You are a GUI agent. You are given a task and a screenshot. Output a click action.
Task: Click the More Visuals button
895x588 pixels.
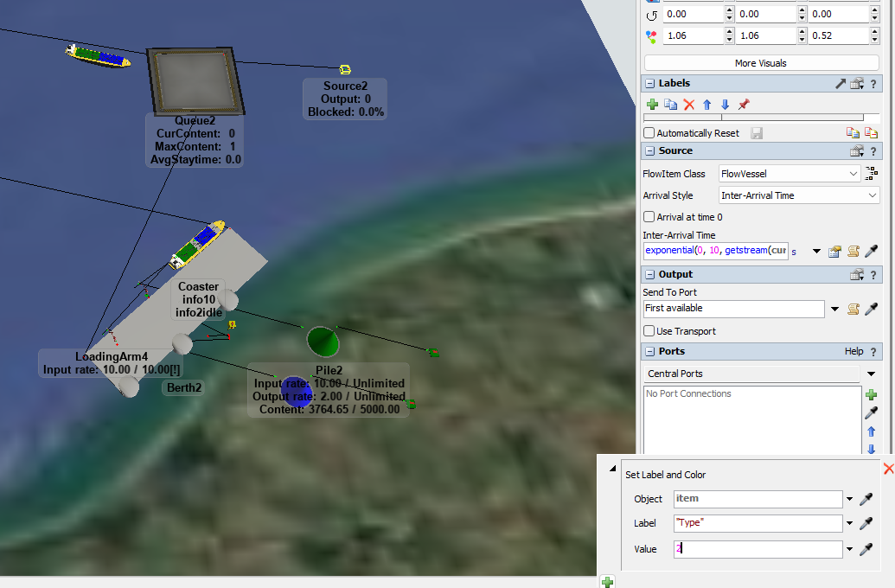click(x=761, y=63)
